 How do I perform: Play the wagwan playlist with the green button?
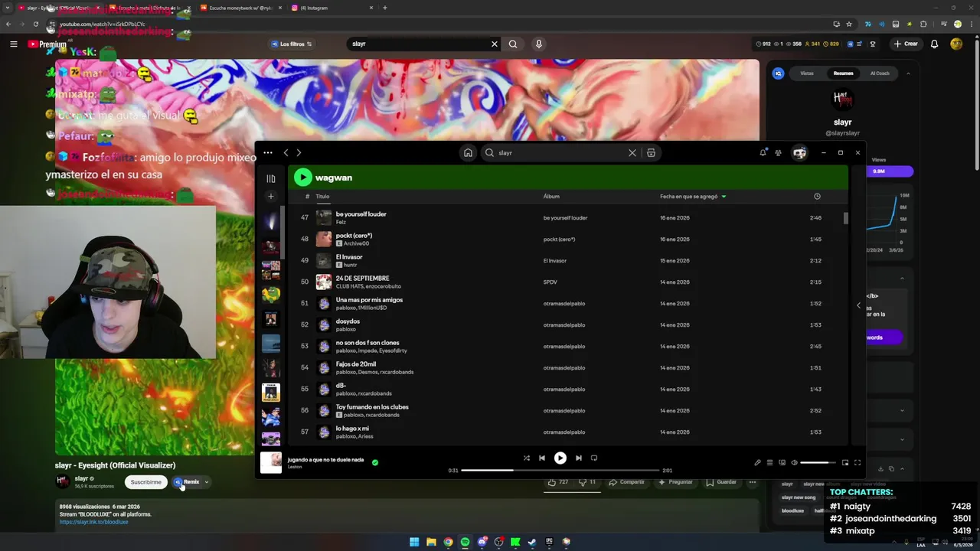click(303, 178)
